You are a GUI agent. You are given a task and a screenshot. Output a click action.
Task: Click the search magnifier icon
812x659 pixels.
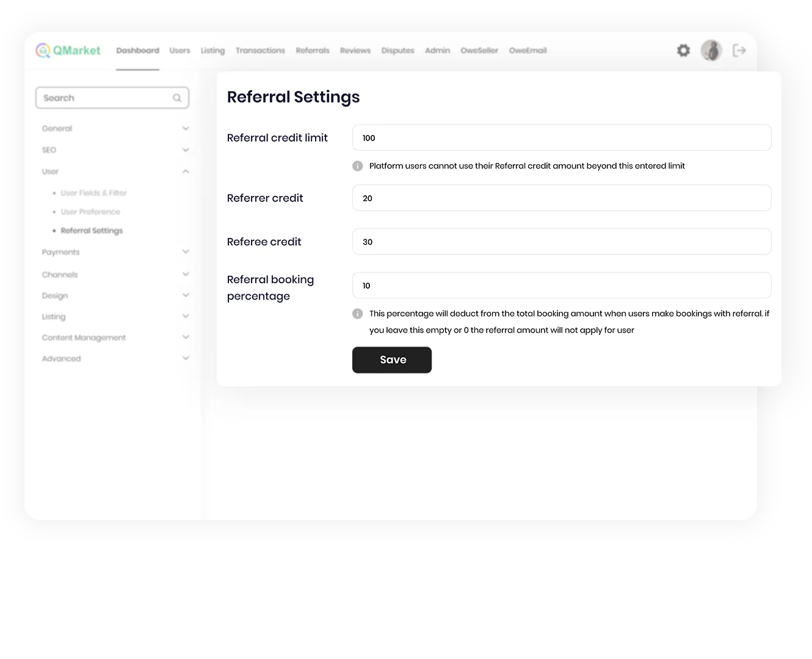177,98
